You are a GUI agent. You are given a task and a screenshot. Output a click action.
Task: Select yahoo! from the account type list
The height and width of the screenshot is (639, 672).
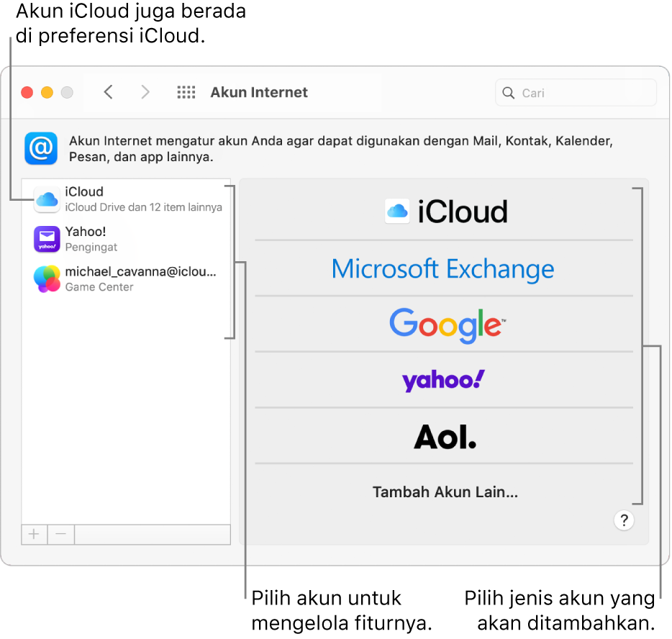(x=444, y=380)
